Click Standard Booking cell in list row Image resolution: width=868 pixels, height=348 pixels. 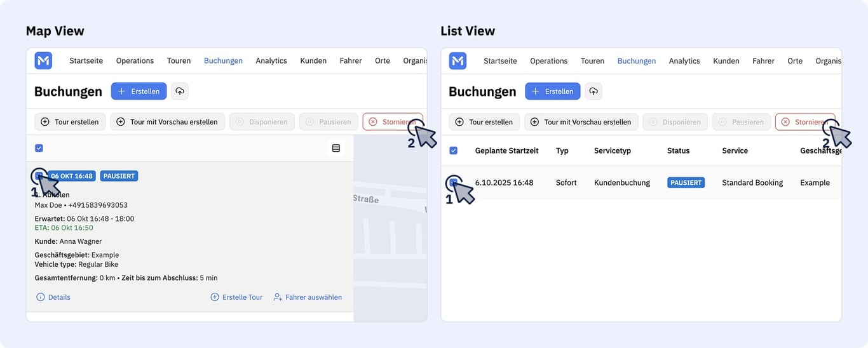pyautogui.click(x=752, y=182)
